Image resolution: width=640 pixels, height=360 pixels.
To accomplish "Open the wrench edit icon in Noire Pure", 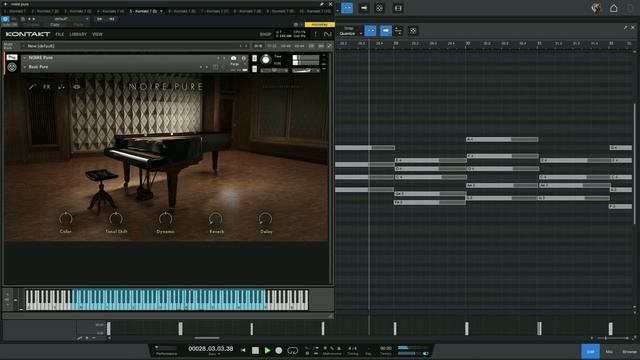I will [x=32, y=87].
